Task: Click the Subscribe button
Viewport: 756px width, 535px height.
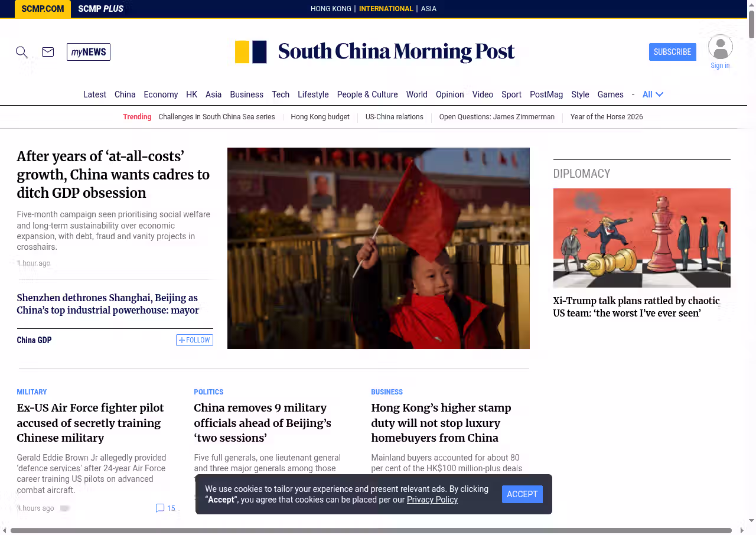Action: 672,52
